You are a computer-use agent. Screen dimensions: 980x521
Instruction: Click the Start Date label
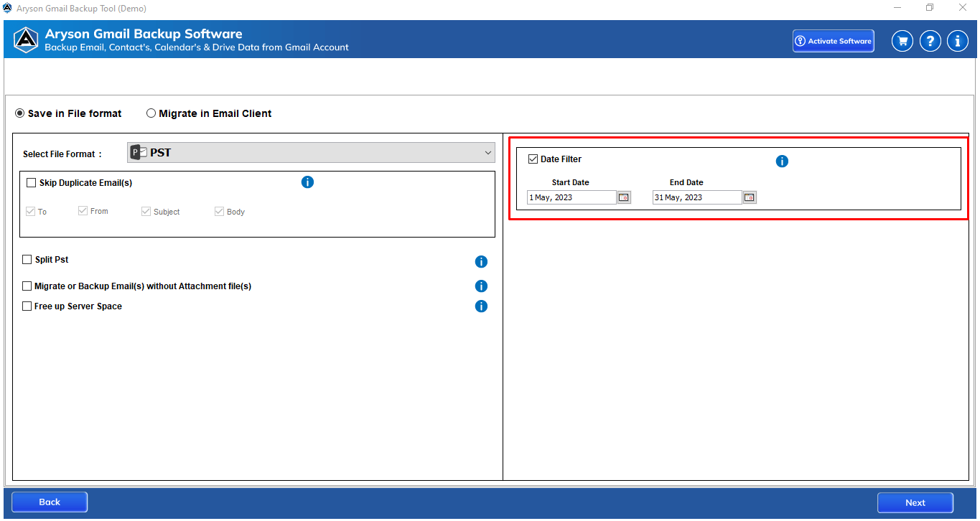(x=571, y=182)
